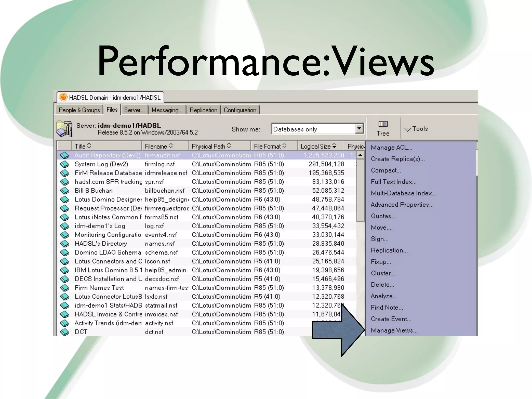Image resolution: width=532 pixels, height=399 pixels.
Task: Choose Create Replica(s)... from Tools
Action: point(398,159)
